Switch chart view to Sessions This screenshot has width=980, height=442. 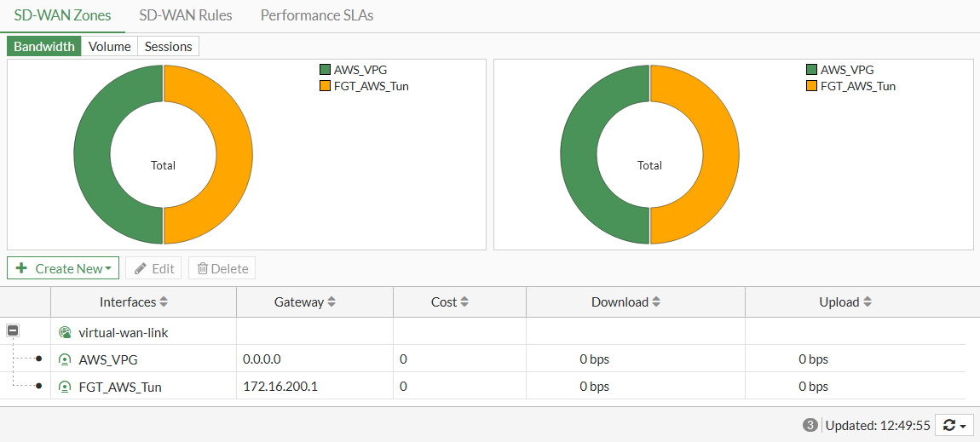(168, 46)
